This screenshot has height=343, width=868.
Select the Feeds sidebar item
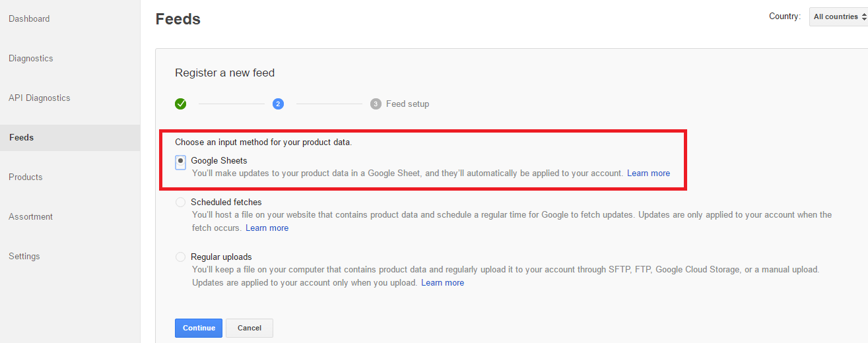tap(70, 137)
